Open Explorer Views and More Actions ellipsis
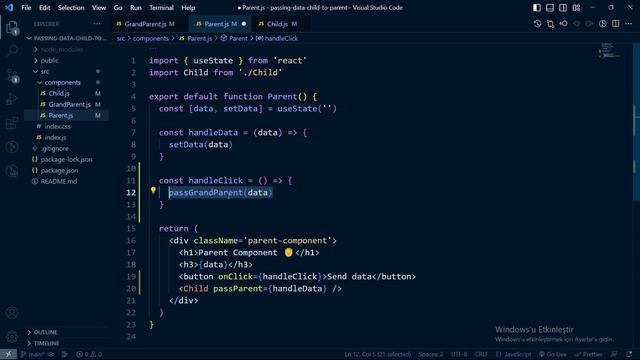The height and width of the screenshot is (360, 640). point(97,24)
